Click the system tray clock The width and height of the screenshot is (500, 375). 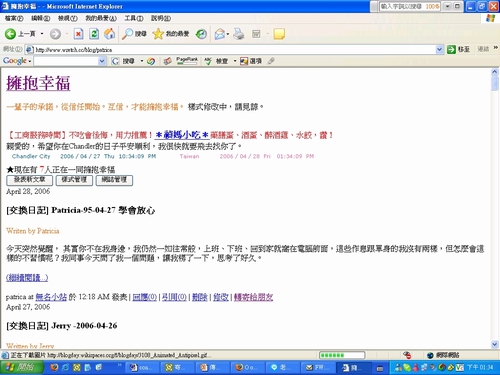pos(480,367)
